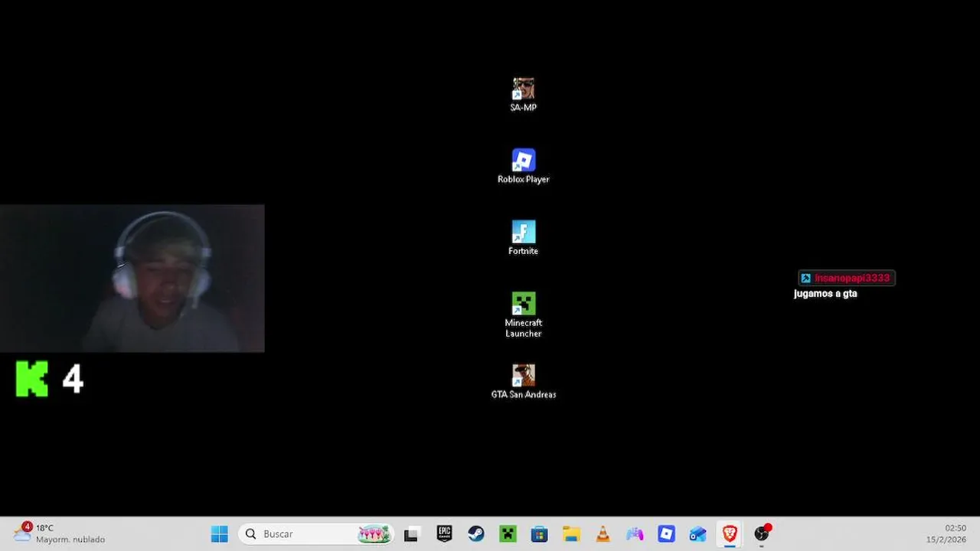Open Microsoft Store from the taskbar
980x551 pixels.
click(x=540, y=533)
